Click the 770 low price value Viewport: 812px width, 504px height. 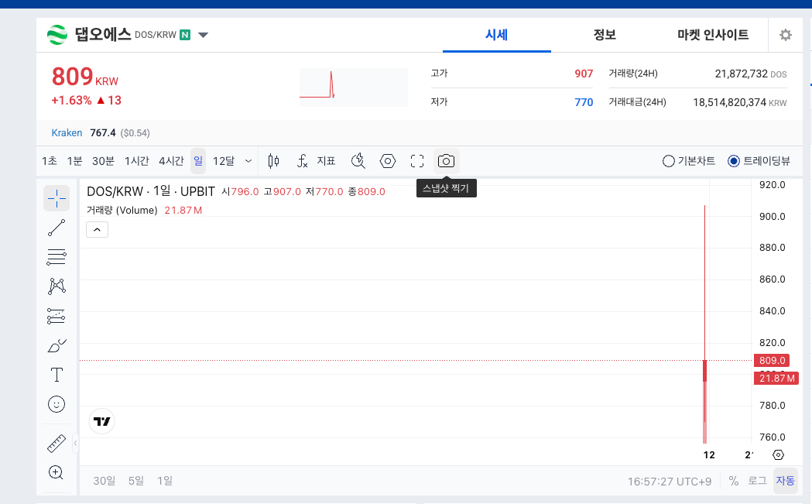[x=584, y=102]
